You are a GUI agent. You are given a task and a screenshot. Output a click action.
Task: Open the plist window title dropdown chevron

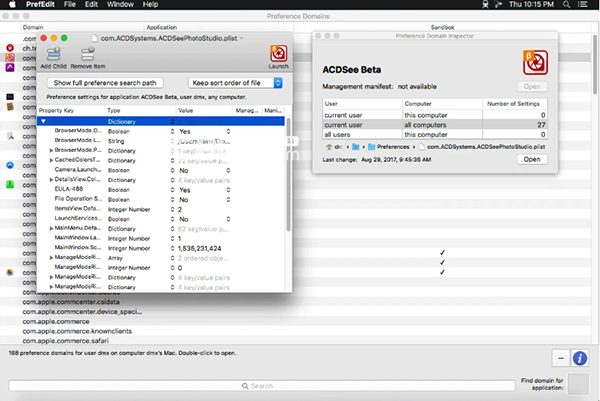[241, 38]
